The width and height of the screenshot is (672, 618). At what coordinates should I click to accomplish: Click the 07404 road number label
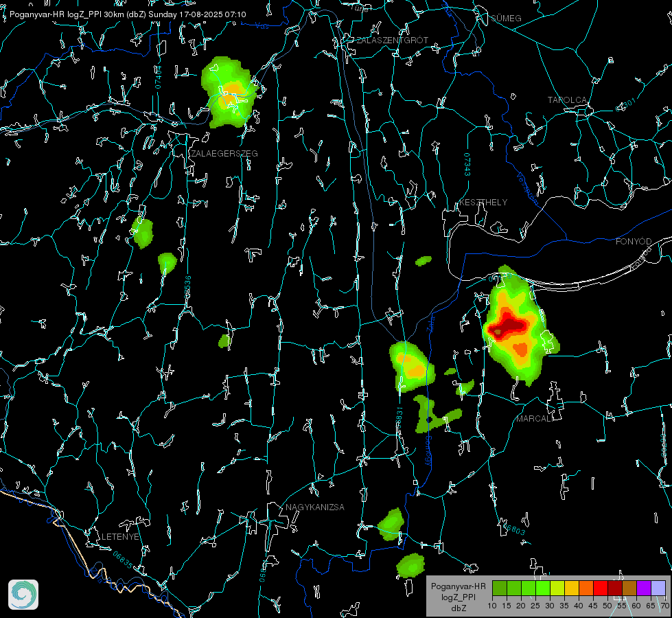[158, 77]
